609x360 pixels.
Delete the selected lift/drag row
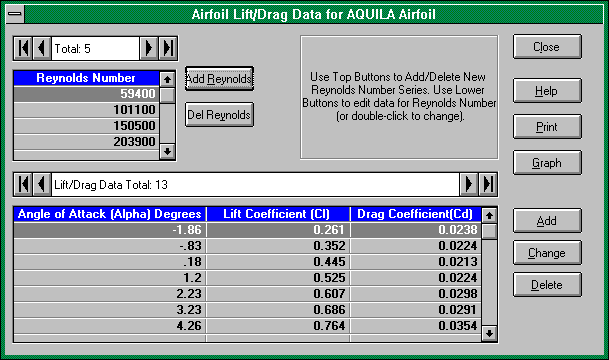point(547,285)
